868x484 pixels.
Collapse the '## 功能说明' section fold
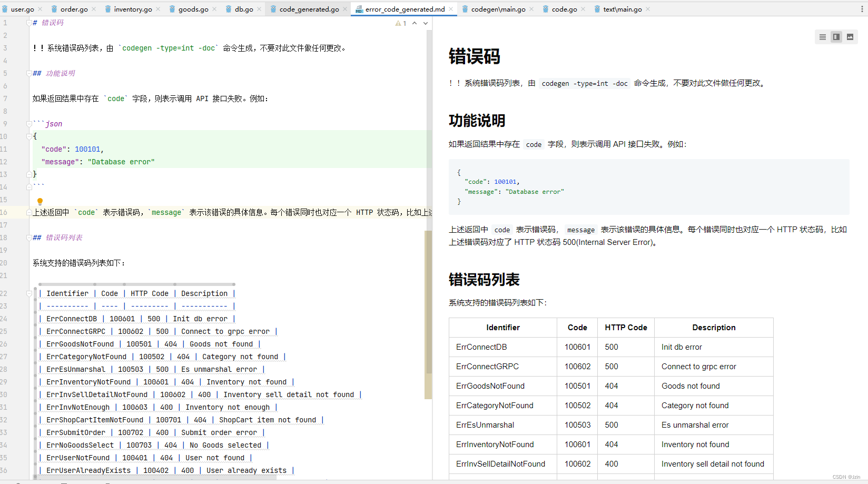[29, 73]
